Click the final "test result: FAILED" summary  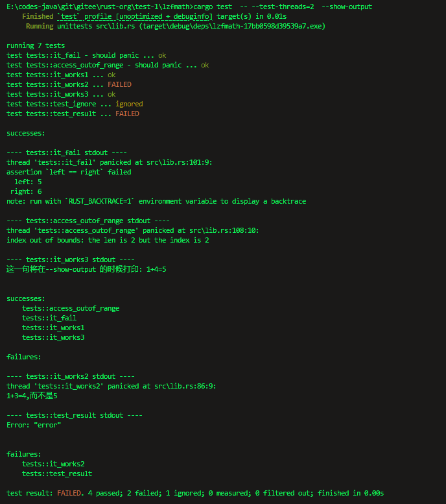(194, 493)
